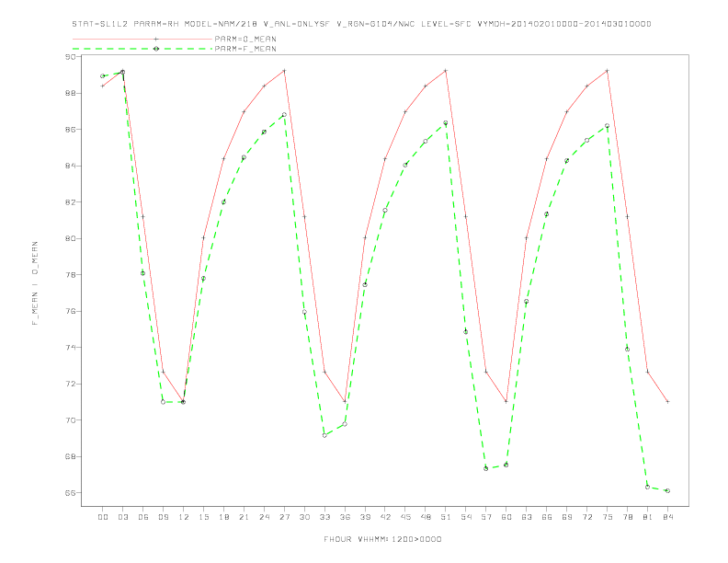Select the O_MEAN peak marker at hour 27
This screenshot has height=563, width=728.
coord(284,71)
